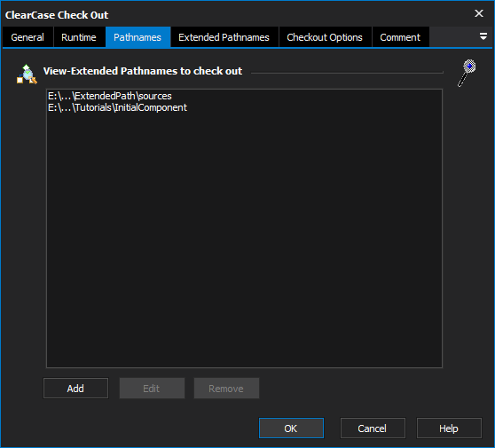The width and height of the screenshot is (495, 448).
Task: Click the Add button
Action: coord(75,389)
